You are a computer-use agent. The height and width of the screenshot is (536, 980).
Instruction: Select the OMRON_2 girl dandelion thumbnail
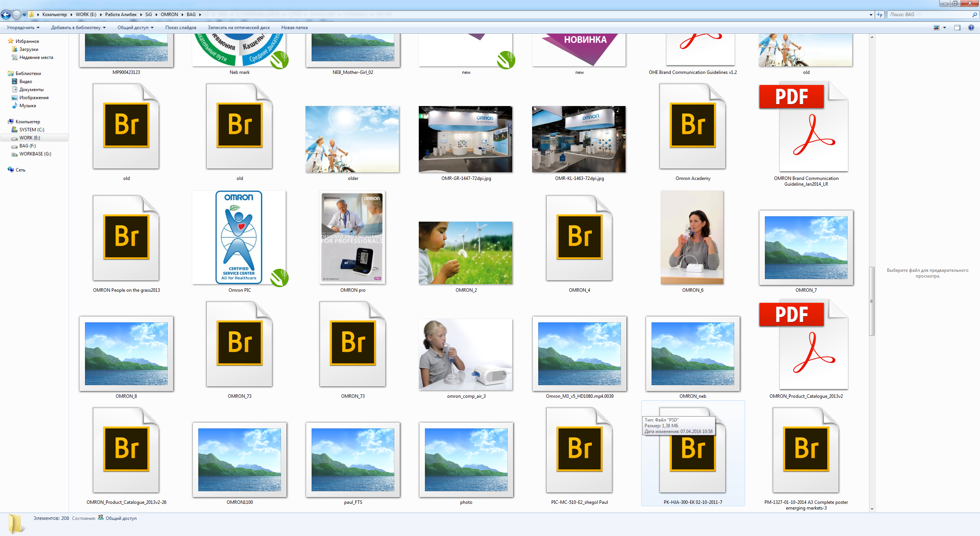(465, 253)
